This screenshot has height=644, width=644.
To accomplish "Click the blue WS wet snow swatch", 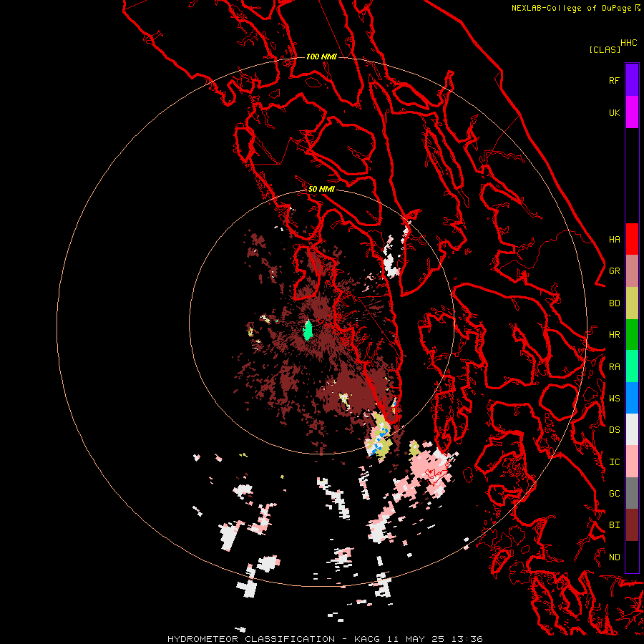I will (x=632, y=398).
